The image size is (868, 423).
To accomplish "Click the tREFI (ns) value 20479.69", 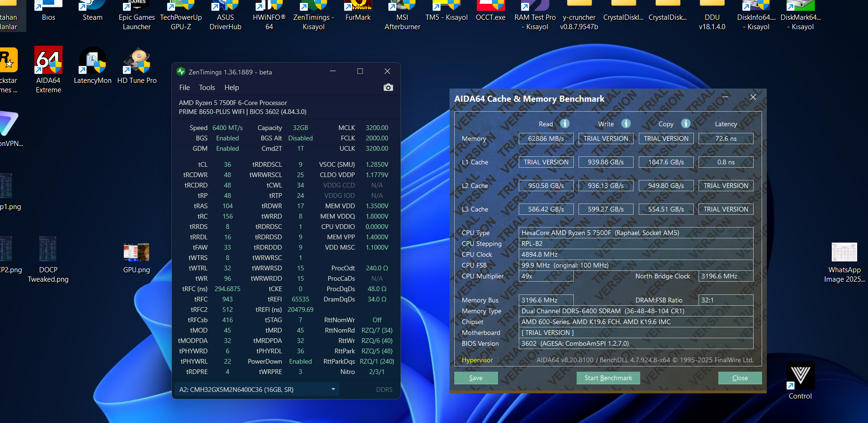I will coord(300,309).
